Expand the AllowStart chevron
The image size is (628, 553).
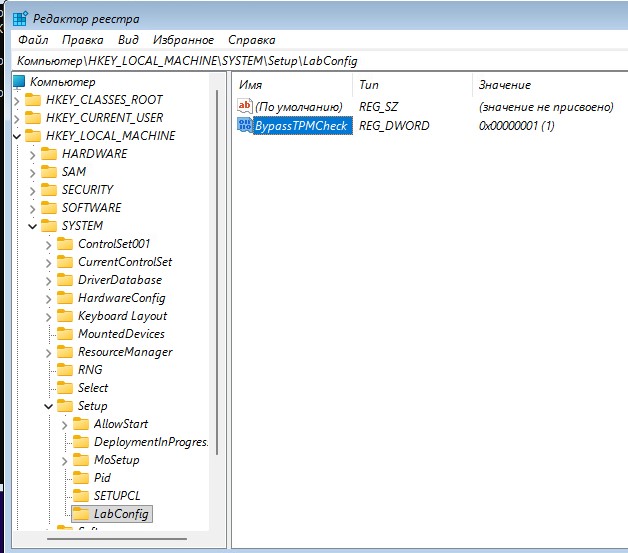coord(64,424)
